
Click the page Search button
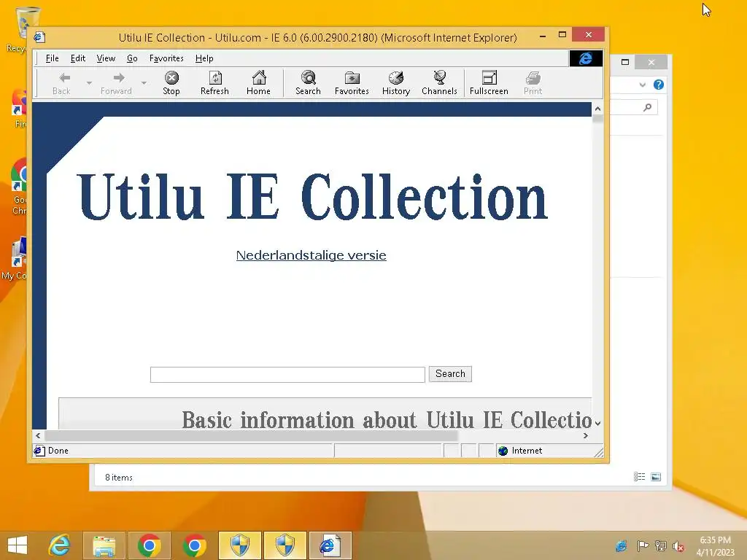tap(450, 374)
